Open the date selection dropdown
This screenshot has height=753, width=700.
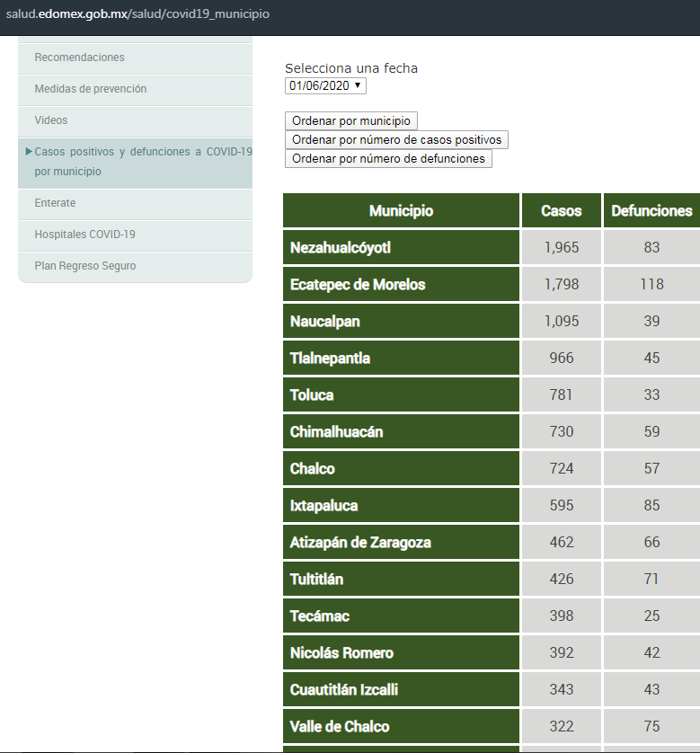pos(325,85)
